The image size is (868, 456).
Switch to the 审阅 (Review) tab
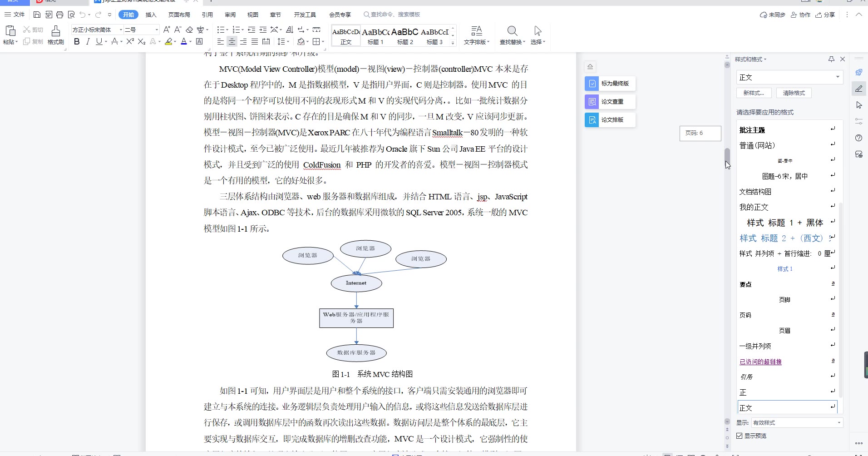click(x=230, y=15)
